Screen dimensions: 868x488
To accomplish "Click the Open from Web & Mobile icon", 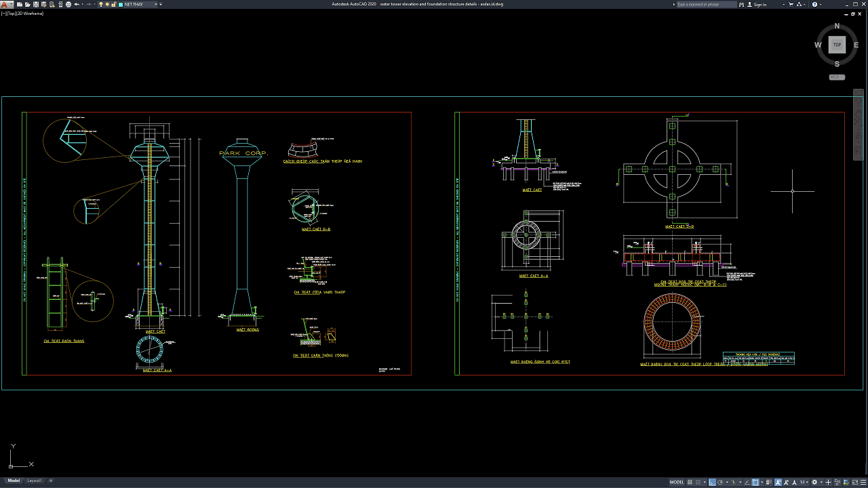I will pos(52,4).
